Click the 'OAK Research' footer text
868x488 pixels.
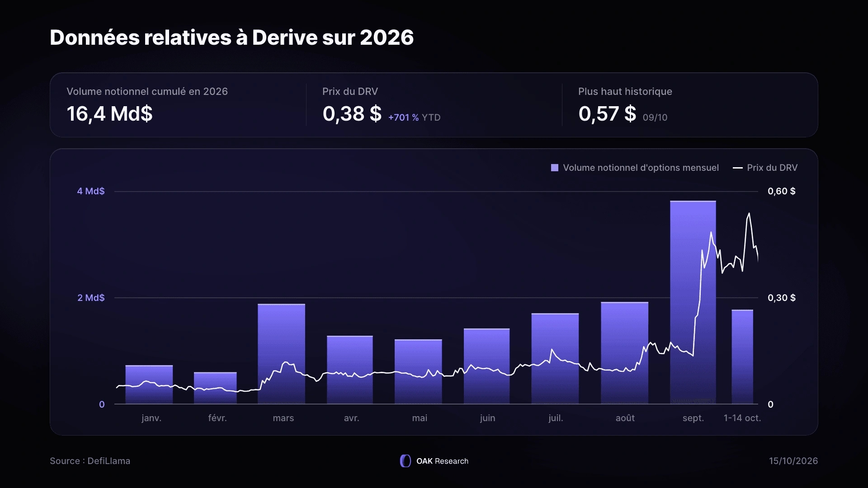442,461
